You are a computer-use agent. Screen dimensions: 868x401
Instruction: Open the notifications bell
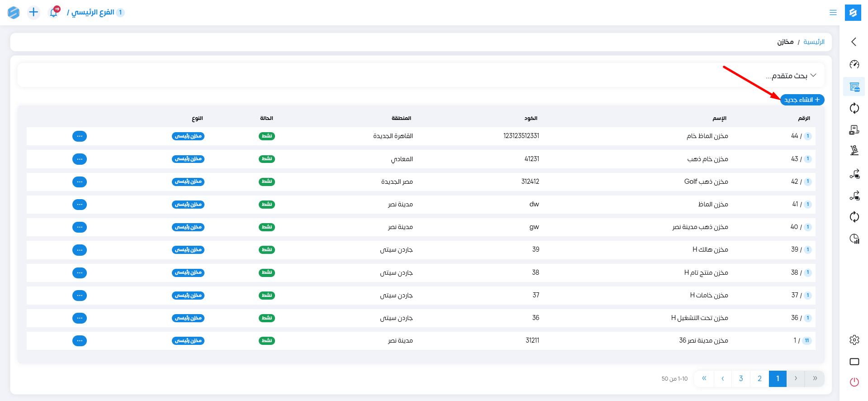[x=54, y=12]
